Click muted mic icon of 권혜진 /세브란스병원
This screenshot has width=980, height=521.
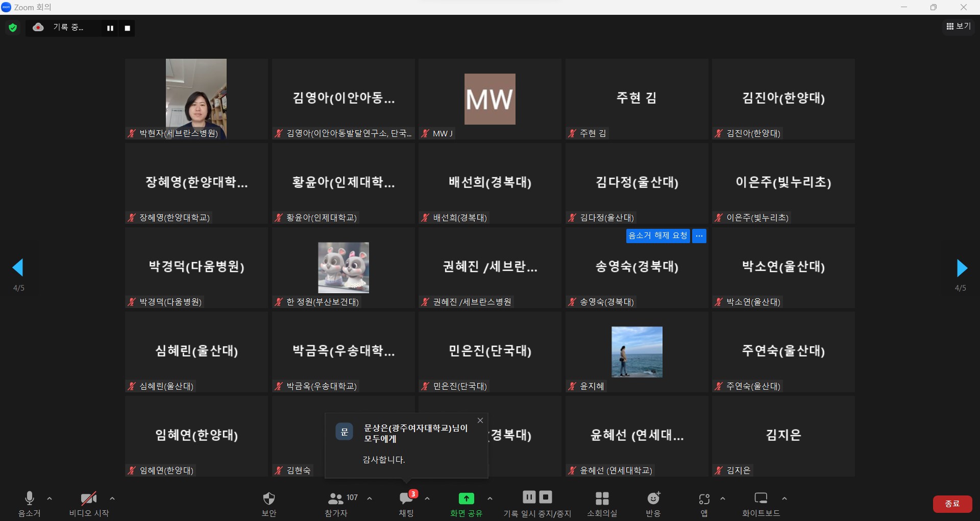point(425,302)
